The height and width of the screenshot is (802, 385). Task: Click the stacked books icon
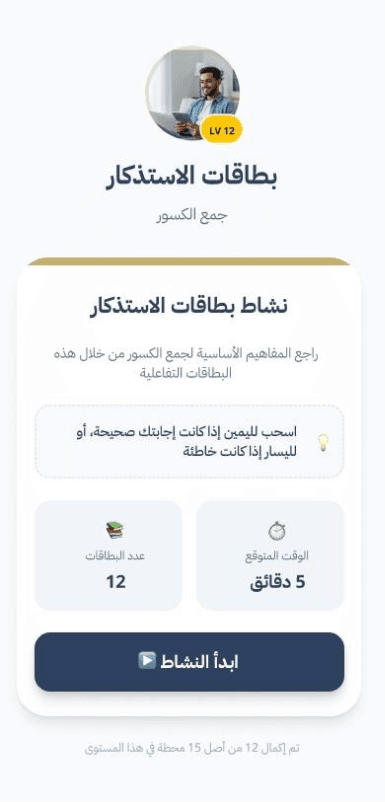[115, 530]
